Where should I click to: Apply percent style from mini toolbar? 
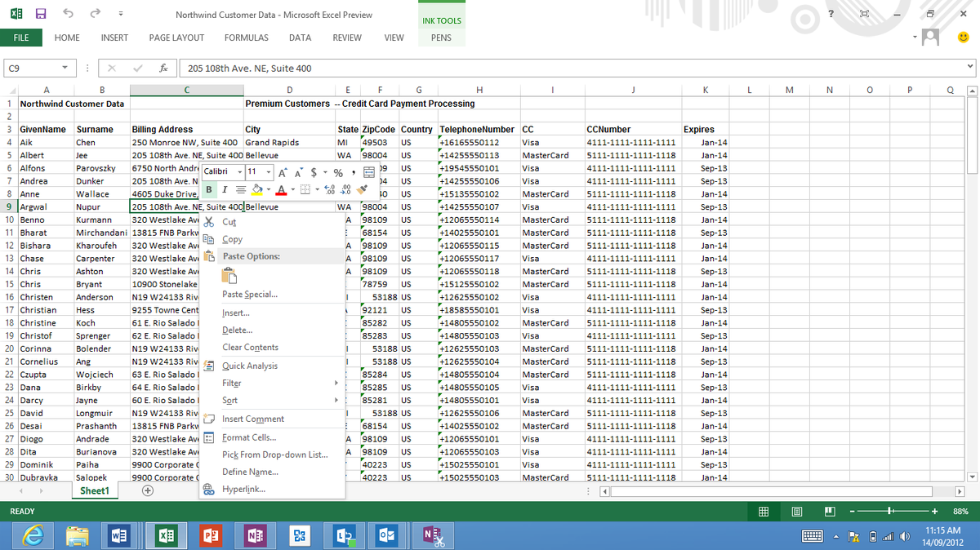337,171
